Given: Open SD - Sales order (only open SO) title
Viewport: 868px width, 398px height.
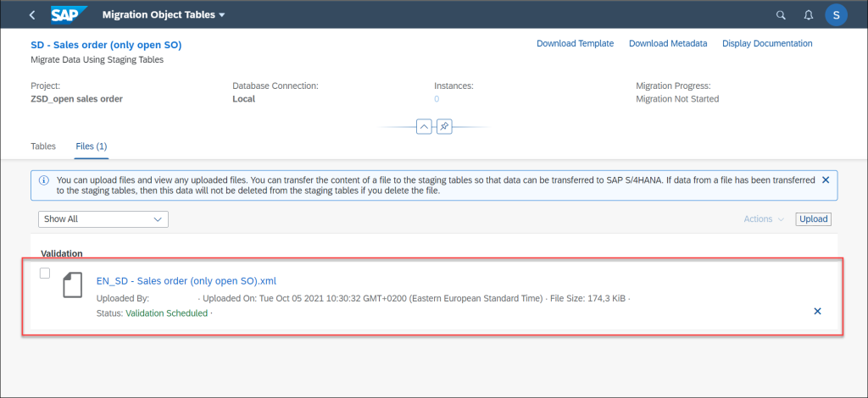Looking at the screenshot, I should tap(106, 45).
